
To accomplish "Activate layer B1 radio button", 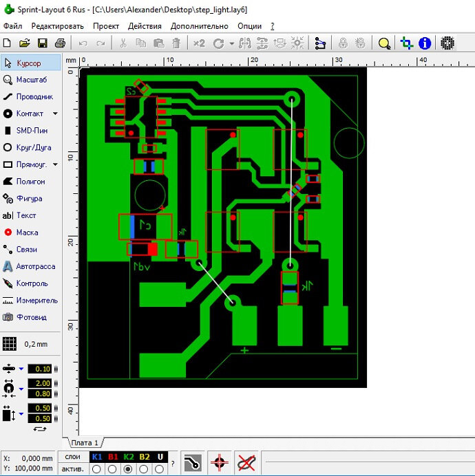I will [x=112, y=469].
